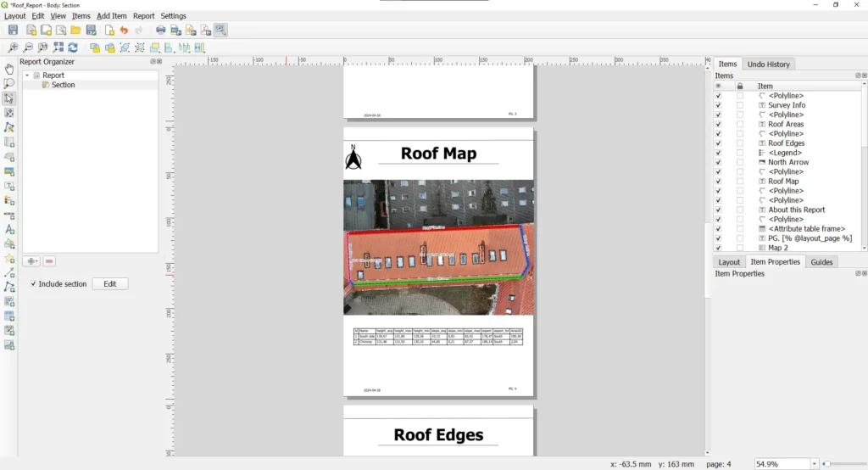Select the Add Attribute Table tool

click(x=8, y=316)
